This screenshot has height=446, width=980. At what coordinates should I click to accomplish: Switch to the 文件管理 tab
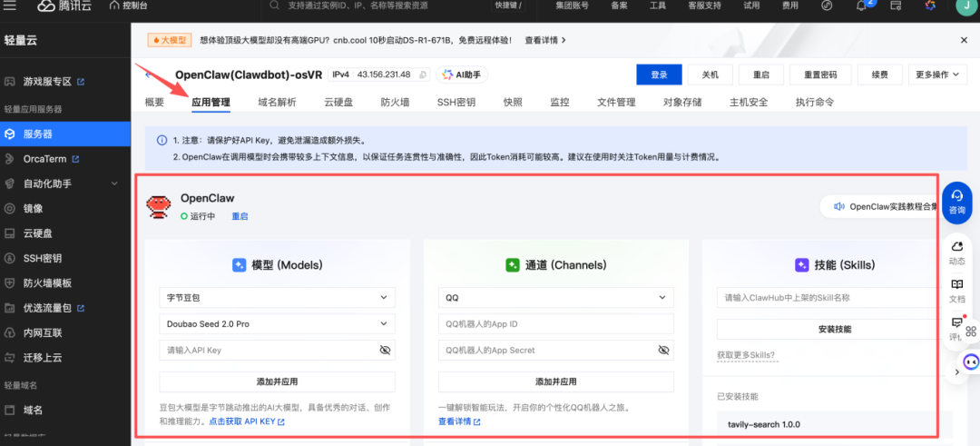[616, 102]
